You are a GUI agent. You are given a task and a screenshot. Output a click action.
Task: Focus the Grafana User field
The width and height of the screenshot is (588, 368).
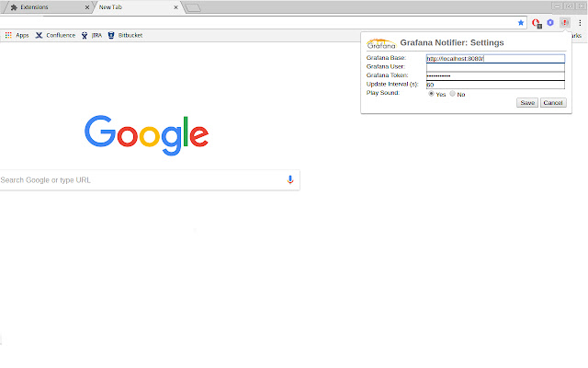point(495,67)
